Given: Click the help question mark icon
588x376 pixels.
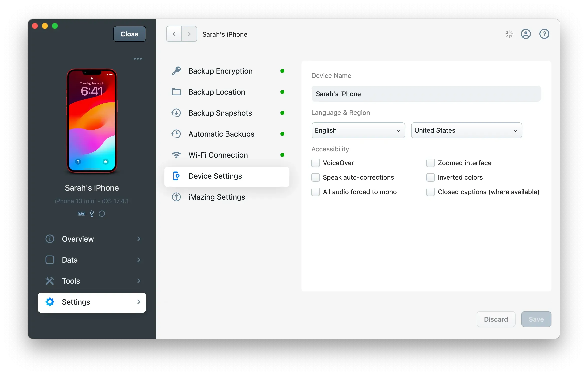Looking at the screenshot, I should point(544,34).
